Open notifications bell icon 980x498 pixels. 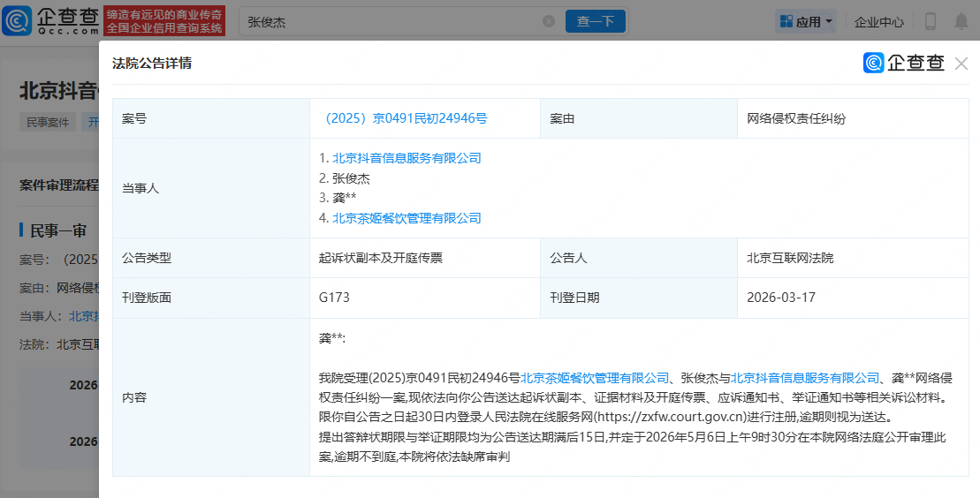click(x=961, y=21)
